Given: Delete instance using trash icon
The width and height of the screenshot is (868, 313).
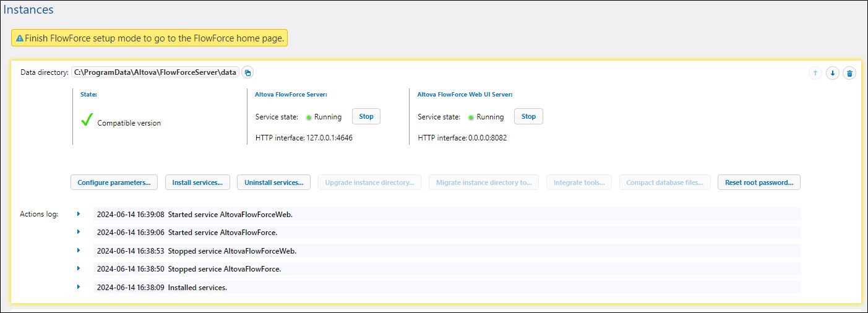Looking at the screenshot, I should click(850, 74).
